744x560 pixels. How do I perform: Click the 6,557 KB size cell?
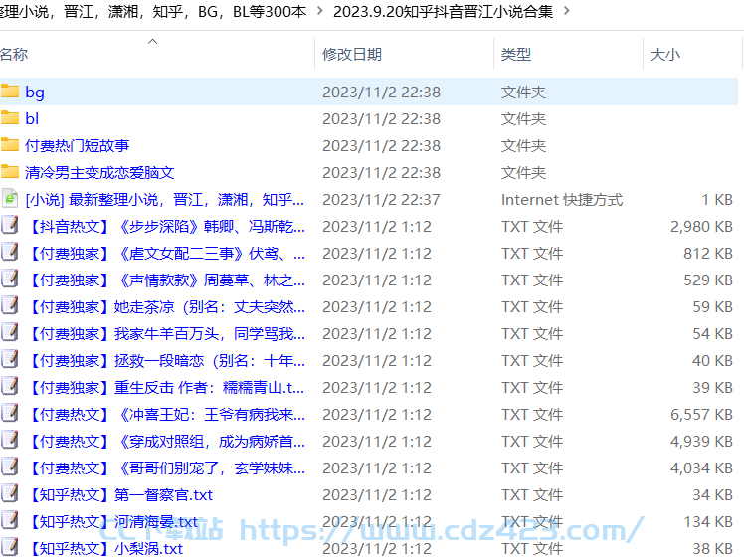click(701, 415)
